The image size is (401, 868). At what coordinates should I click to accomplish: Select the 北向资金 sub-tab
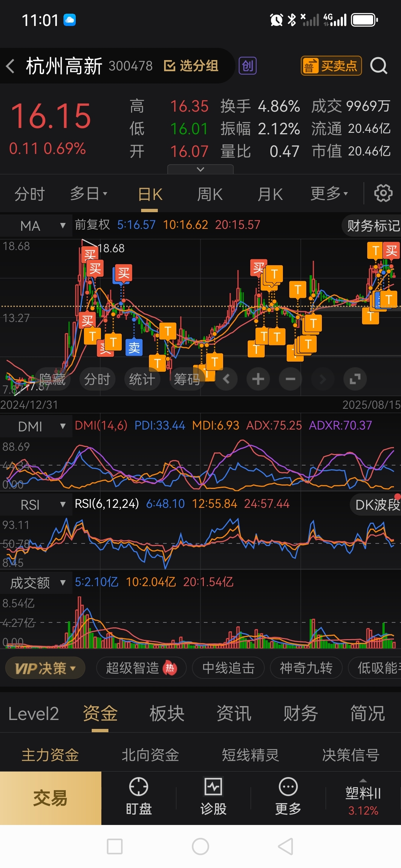pyautogui.click(x=150, y=755)
